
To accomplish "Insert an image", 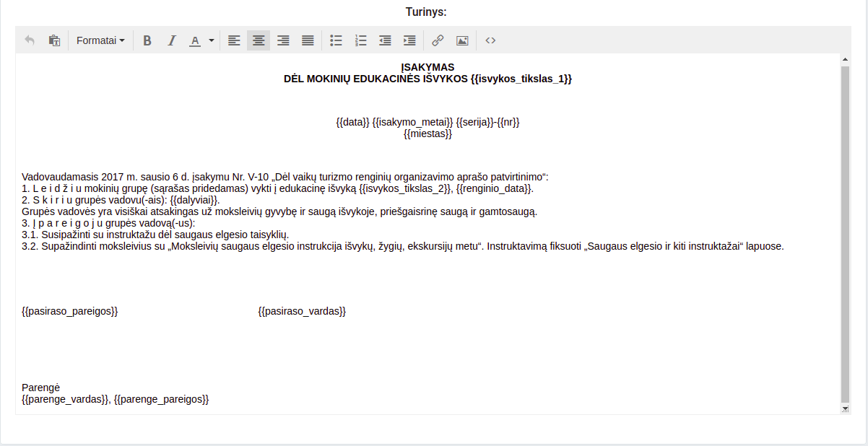I will click(x=462, y=40).
